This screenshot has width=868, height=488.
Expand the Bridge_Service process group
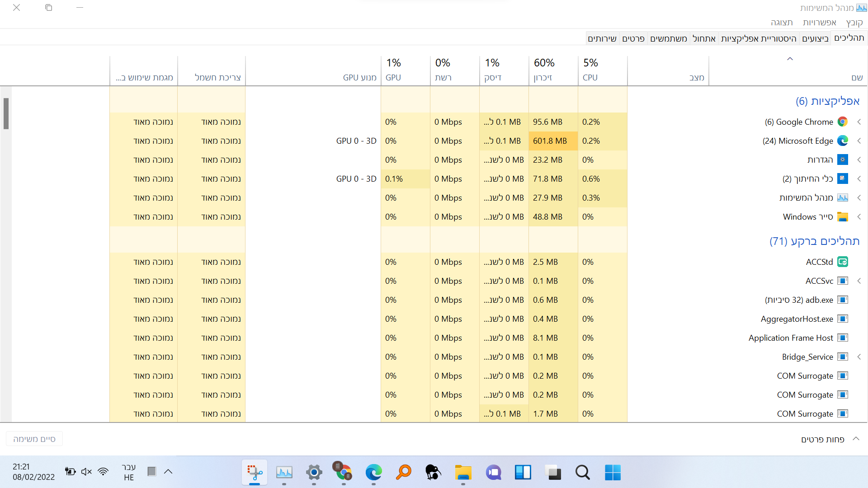coord(859,357)
